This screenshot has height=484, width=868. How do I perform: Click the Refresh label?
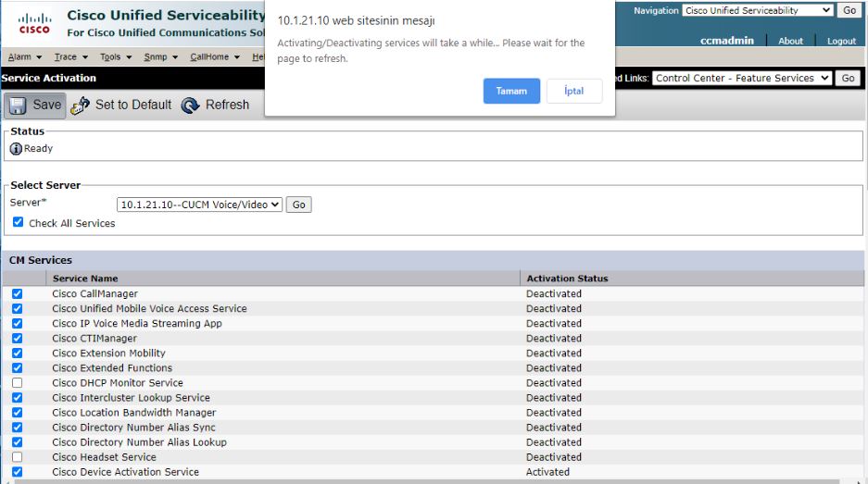228,105
